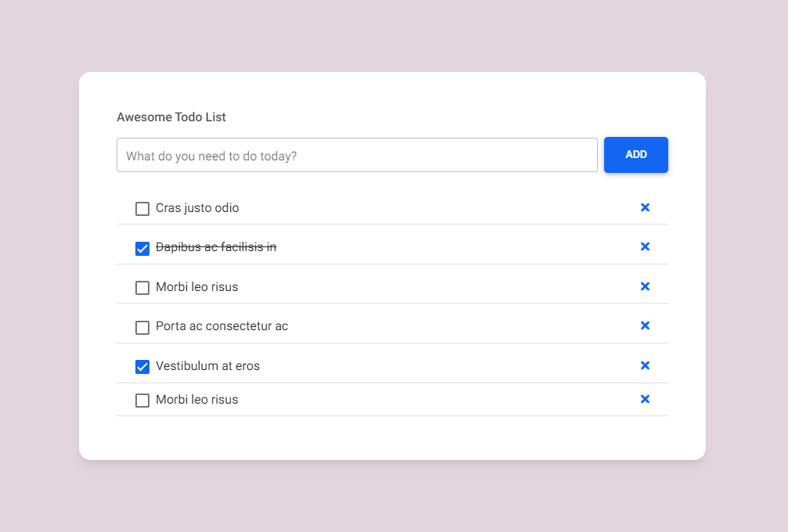Click the todo input field

357,155
